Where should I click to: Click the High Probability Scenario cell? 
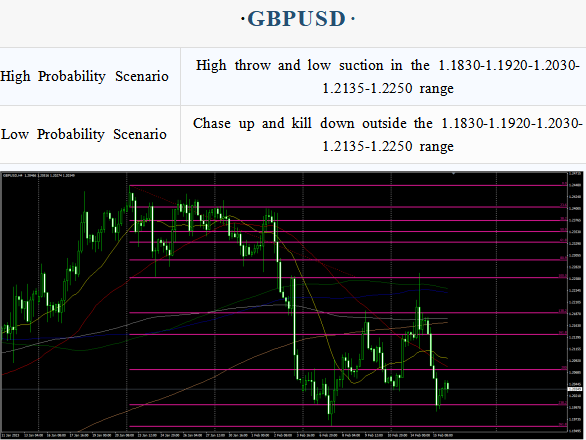click(x=90, y=76)
